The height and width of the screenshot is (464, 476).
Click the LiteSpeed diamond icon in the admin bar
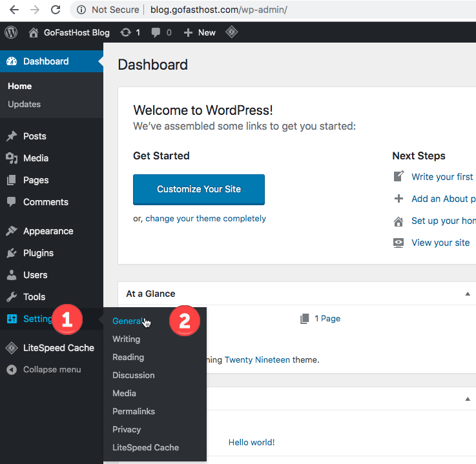[x=232, y=32]
